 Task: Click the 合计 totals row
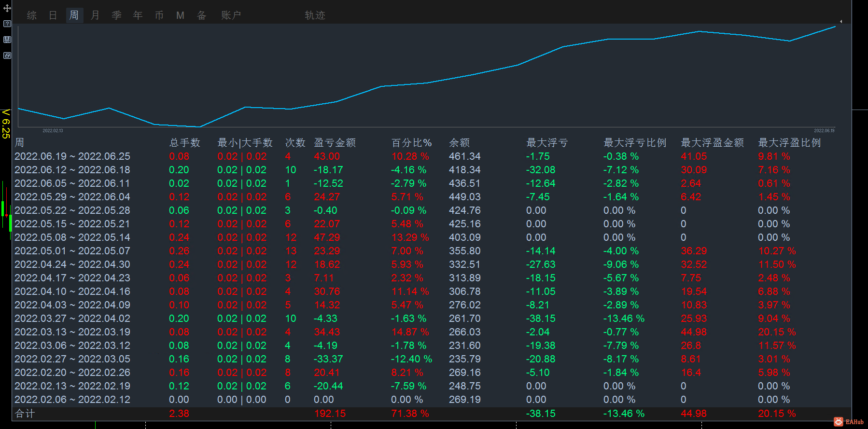pos(432,414)
